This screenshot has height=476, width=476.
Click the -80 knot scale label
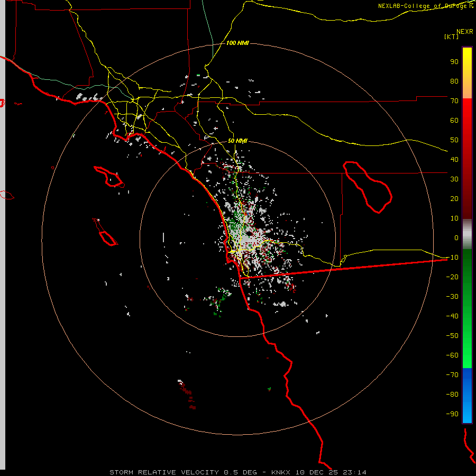click(452, 395)
